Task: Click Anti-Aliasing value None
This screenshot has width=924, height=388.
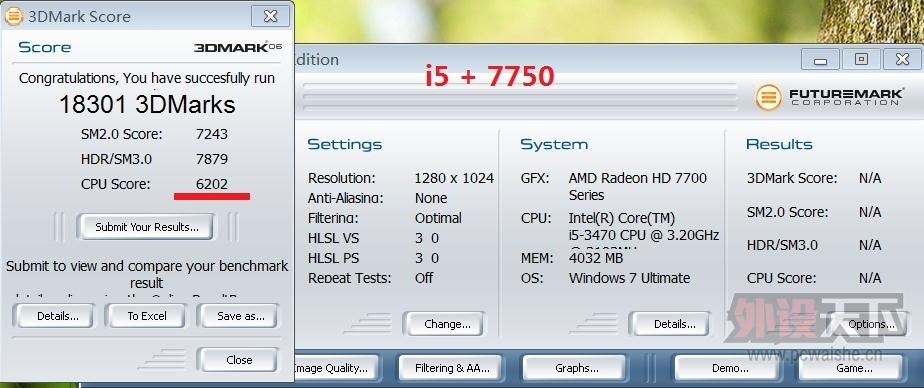Action: pos(431,198)
